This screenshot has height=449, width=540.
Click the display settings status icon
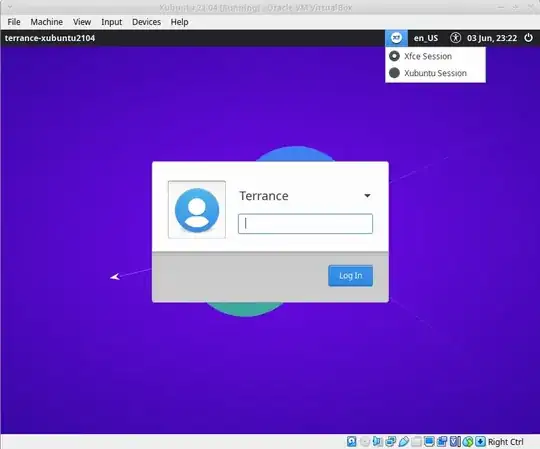pos(429,441)
